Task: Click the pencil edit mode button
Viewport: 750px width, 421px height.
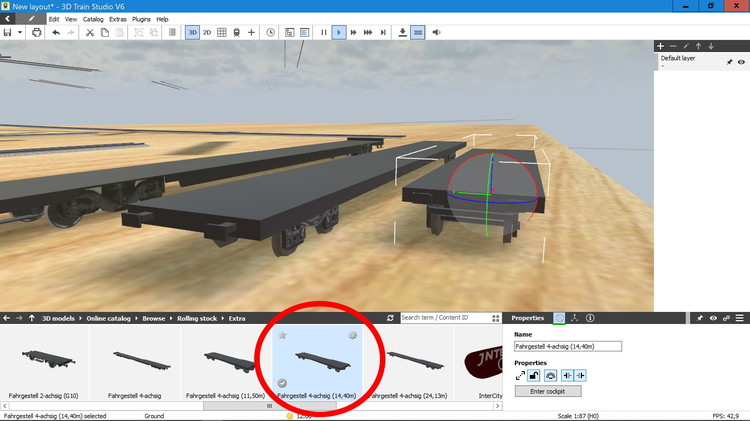Action: click(x=31, y=19)
